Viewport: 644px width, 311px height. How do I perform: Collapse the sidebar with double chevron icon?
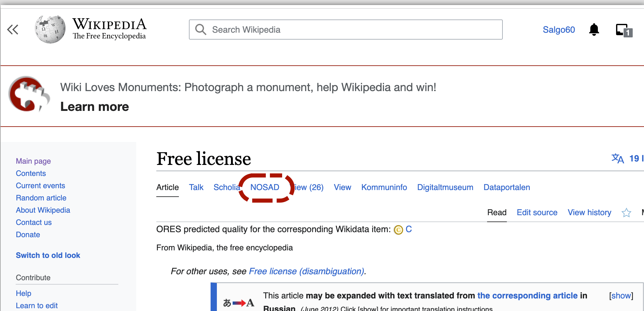tap(13, 30)
